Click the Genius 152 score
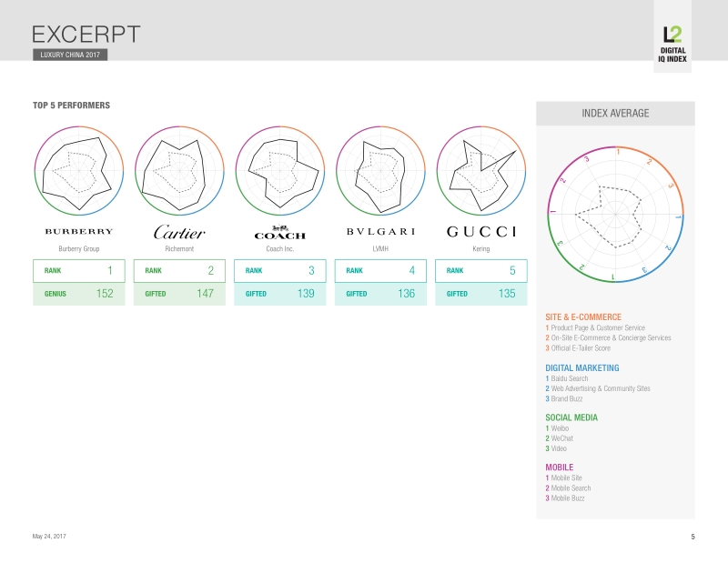 click(79, 294)
